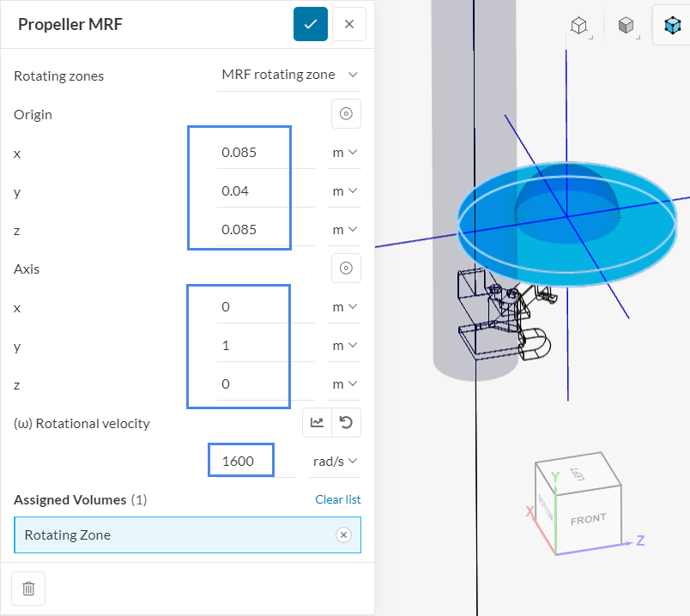Reset the rotational velocity value
Image resolution: width=690 pixels, height=616 pixels.
(346, 422)
